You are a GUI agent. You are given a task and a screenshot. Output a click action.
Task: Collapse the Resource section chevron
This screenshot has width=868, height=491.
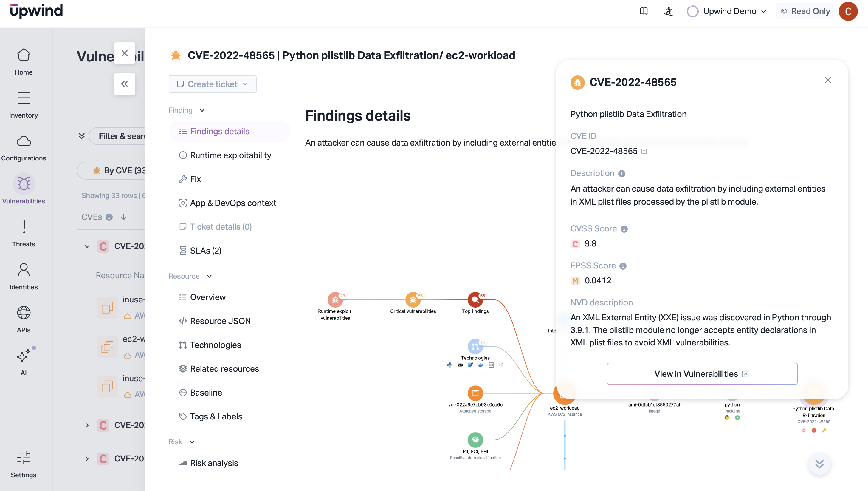209,276
